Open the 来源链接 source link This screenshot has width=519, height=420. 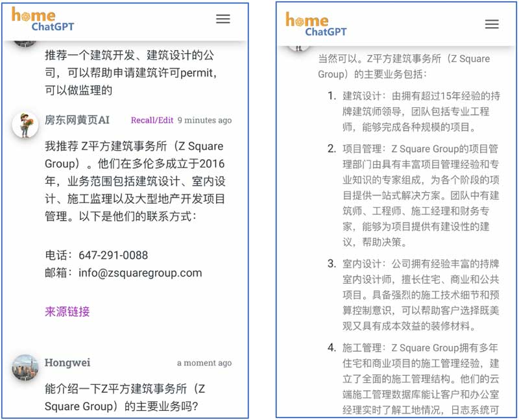pyautogui.click(x=67, y=312)
